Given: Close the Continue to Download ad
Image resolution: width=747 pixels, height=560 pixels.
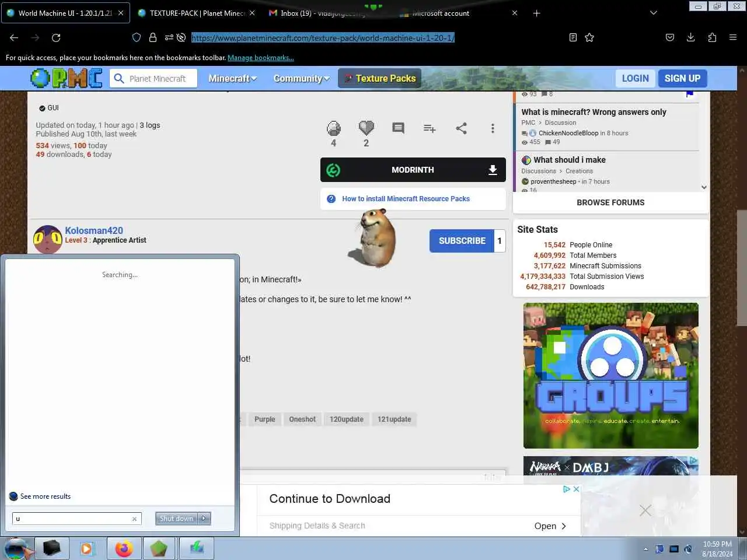Looking at the screenshot, I should [577, 489].
